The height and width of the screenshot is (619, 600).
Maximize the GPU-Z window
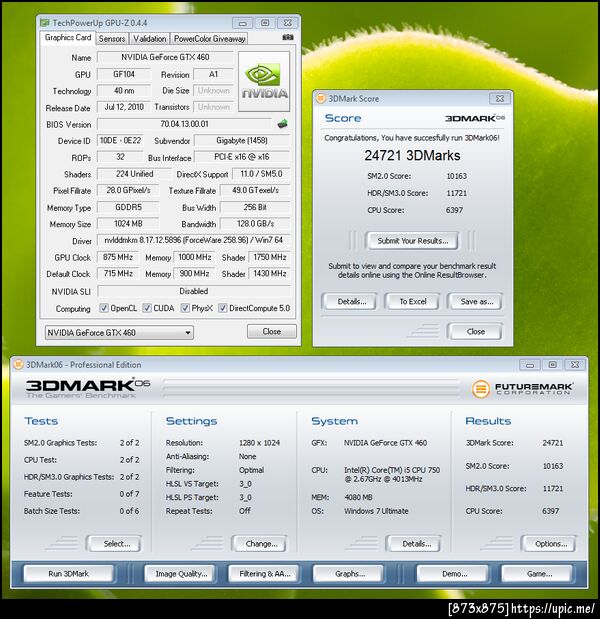coord(265,23)
